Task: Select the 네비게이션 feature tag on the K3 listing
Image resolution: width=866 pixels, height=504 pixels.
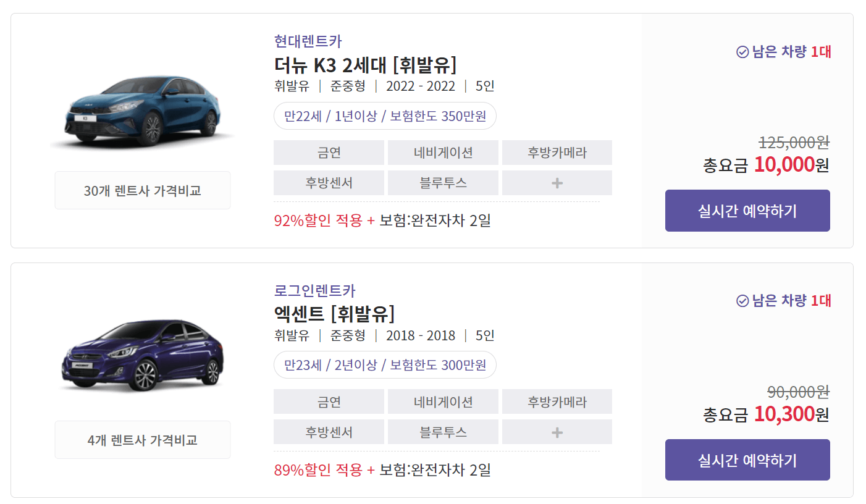Action: tap(442, 153)
